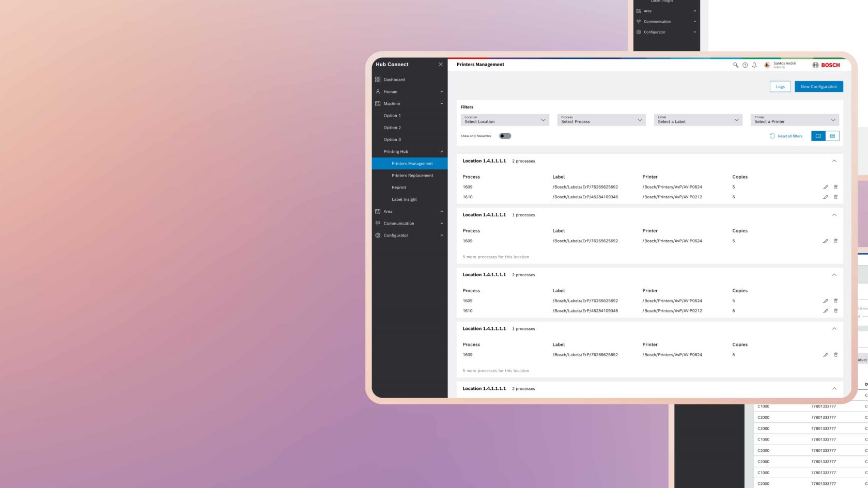The height and width of the screenshot is (488, 868).
Task: Expand Configurator chevron in top background window
Action: (695, 32)
